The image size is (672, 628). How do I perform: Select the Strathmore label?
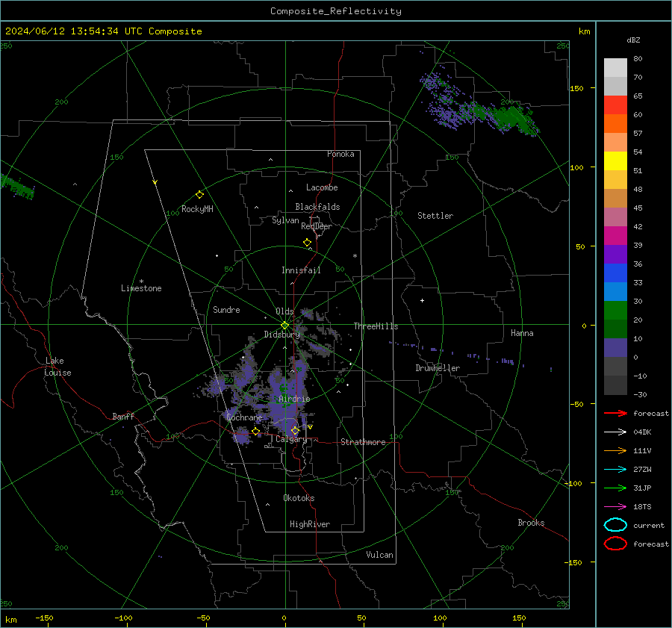363,442
